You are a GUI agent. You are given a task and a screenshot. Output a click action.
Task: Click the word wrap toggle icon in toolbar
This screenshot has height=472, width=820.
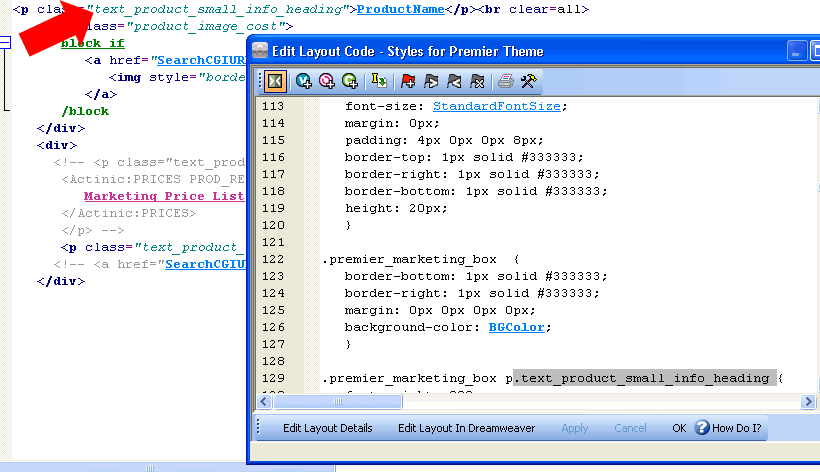275,81
